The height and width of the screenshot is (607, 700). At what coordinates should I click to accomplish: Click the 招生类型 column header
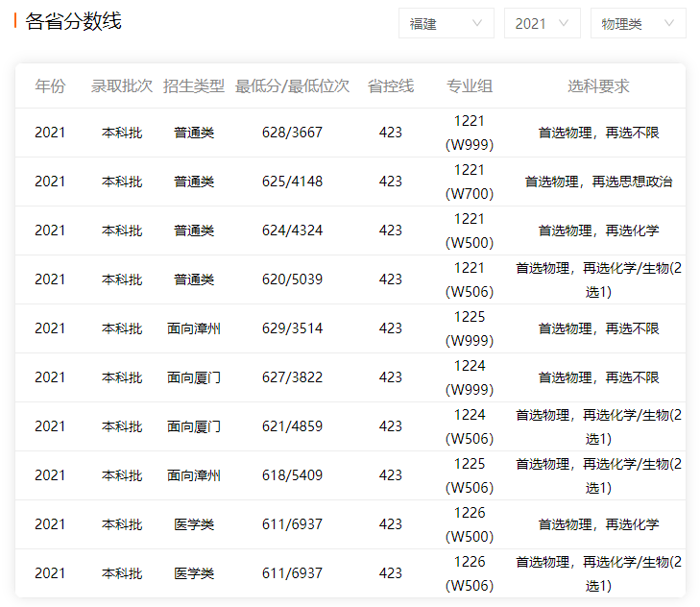194,85
